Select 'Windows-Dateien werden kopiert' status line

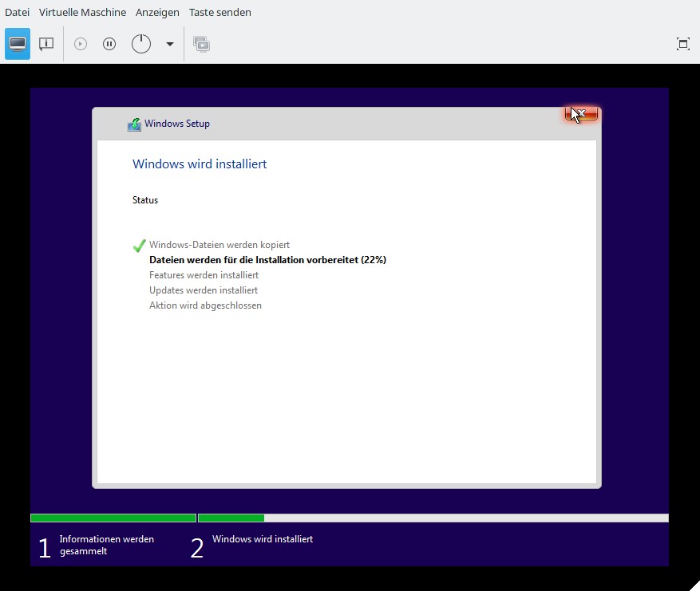[x=219, y=244]
